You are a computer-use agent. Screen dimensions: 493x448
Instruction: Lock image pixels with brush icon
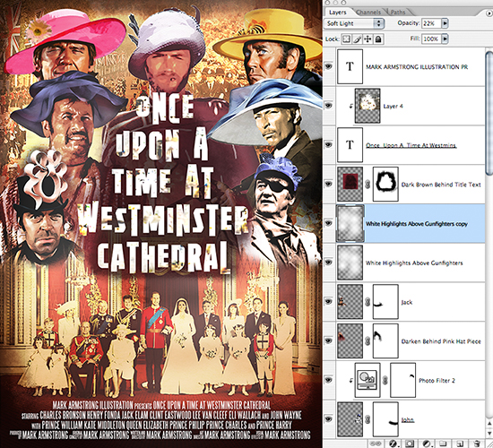[x=357, y=39]
